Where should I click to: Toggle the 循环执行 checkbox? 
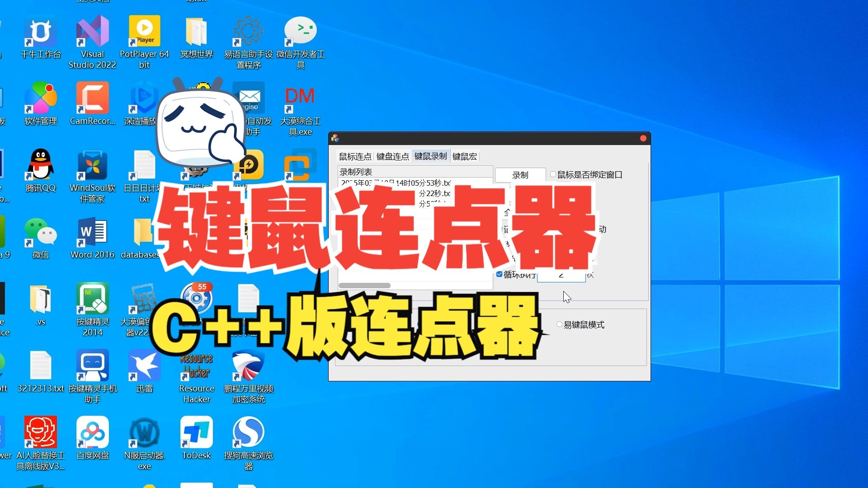click(499, 274)
